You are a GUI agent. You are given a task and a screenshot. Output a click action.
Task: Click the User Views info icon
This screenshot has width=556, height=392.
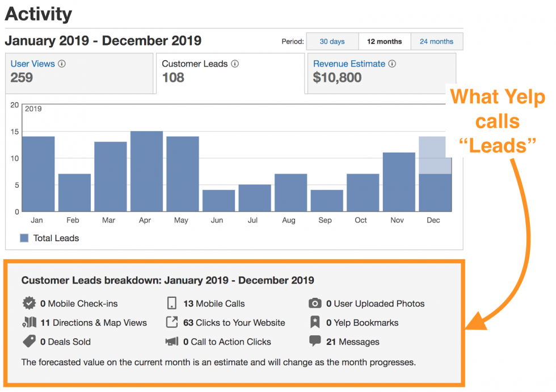pos(62,64)
